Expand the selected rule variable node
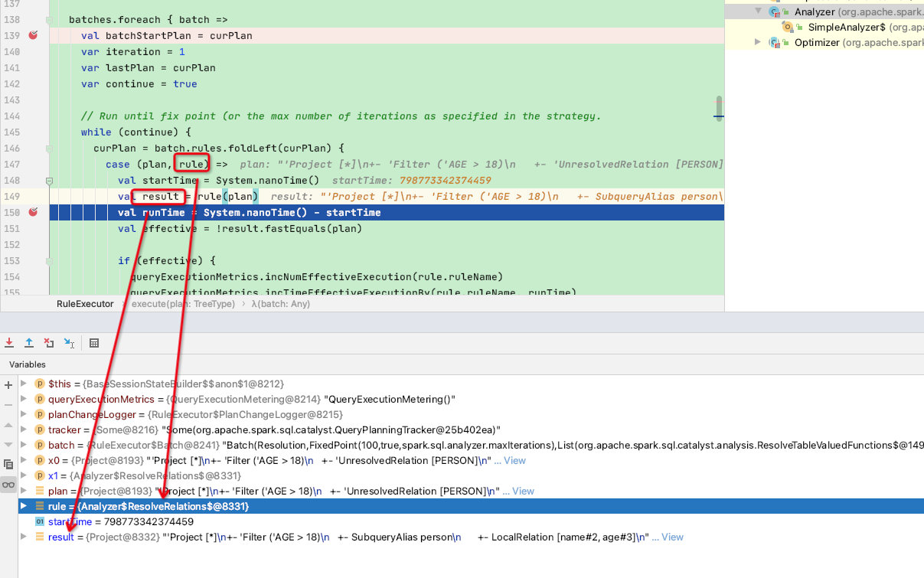 [x=24, y=506]
